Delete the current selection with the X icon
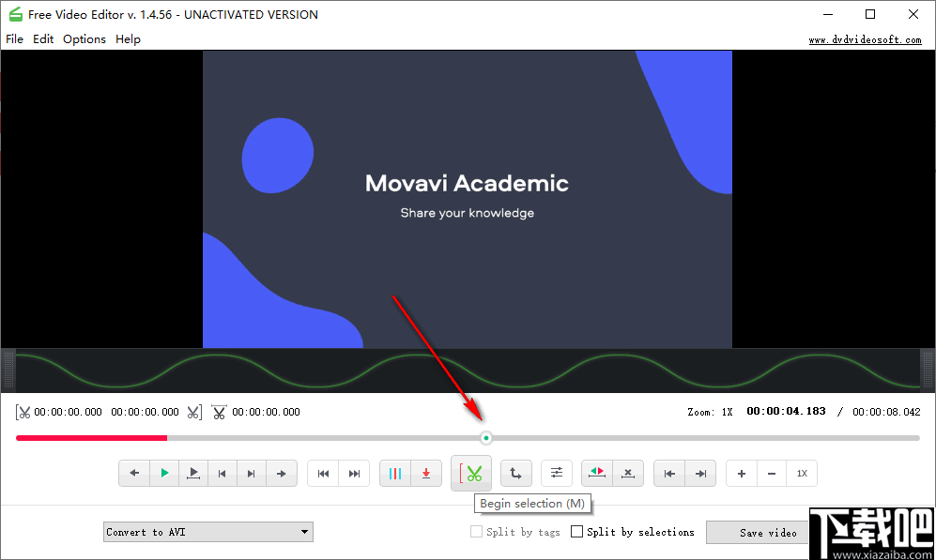Image resolution: width=936 pixels, height=560 pixels. click(x=627, y=473)
